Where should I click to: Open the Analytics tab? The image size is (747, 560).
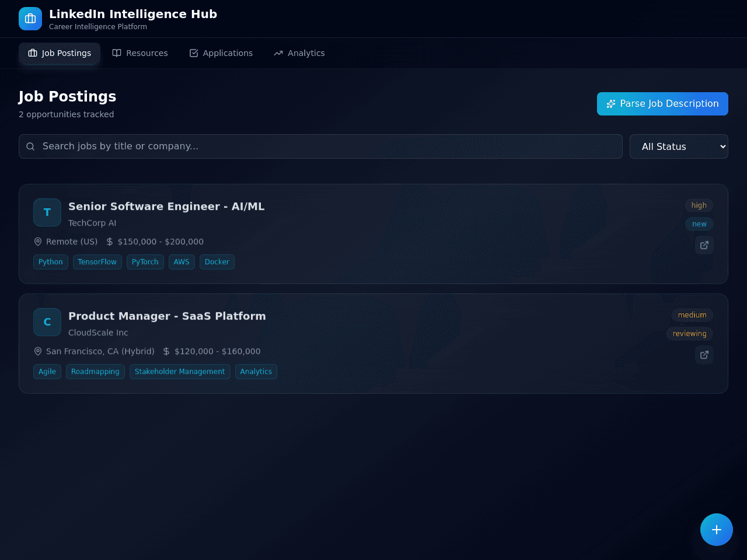[299, 53]
